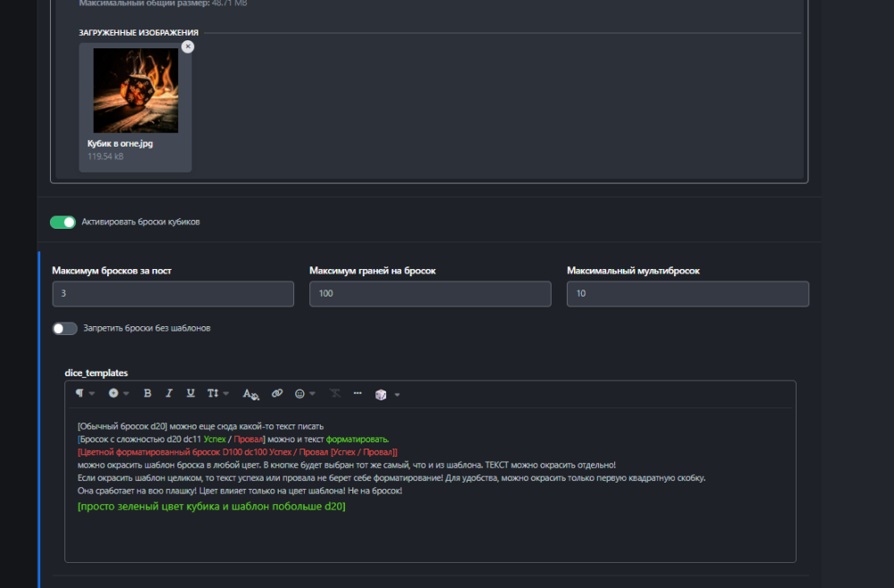
Task: Remove the uploaded image Кубик в огне.jpg
Action: [187, 46]
